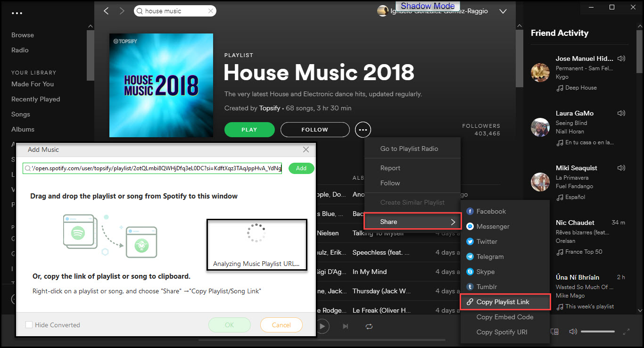Expand the Share submenu

pos(413,222)
